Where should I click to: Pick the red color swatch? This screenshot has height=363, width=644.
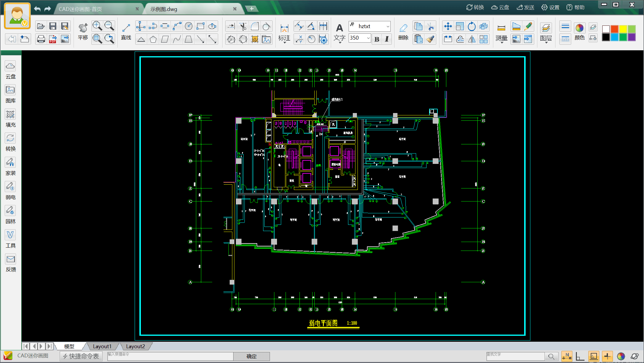pos(614,29)
